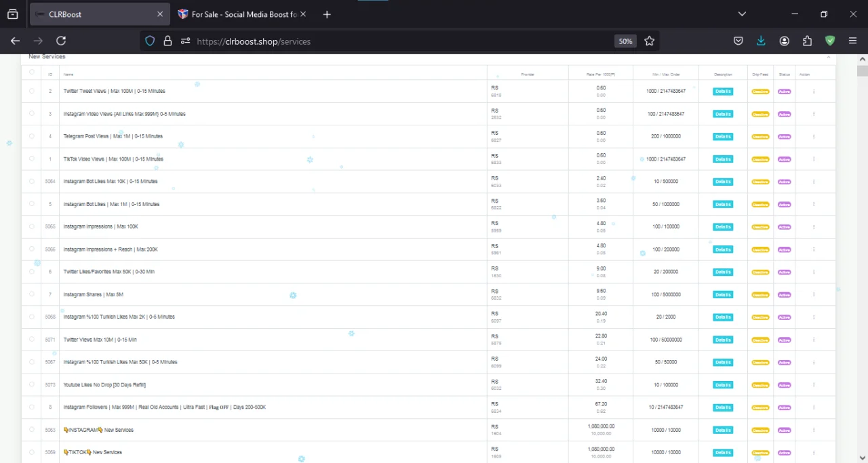Switch to For Sale Social Media Boost tab
Screen dimensions: 868x463
coord(242,14)
